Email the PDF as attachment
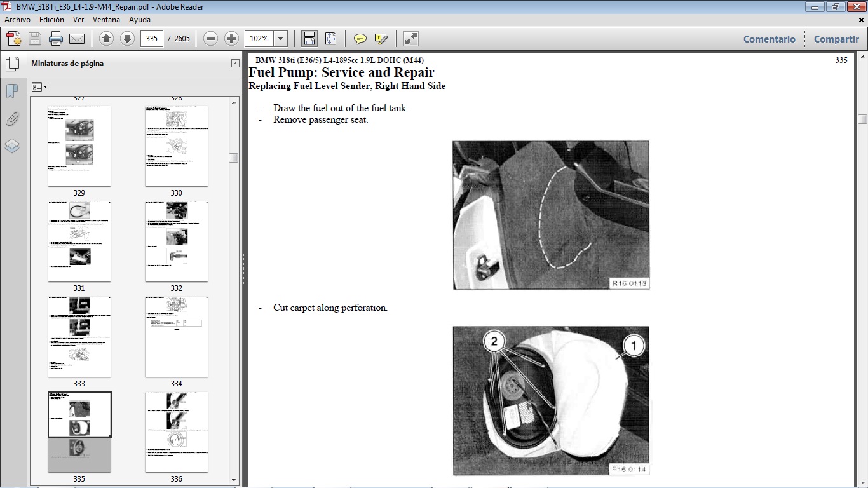Screen dimensions: 868x488 pyautogui.click(x=76, y=38)
